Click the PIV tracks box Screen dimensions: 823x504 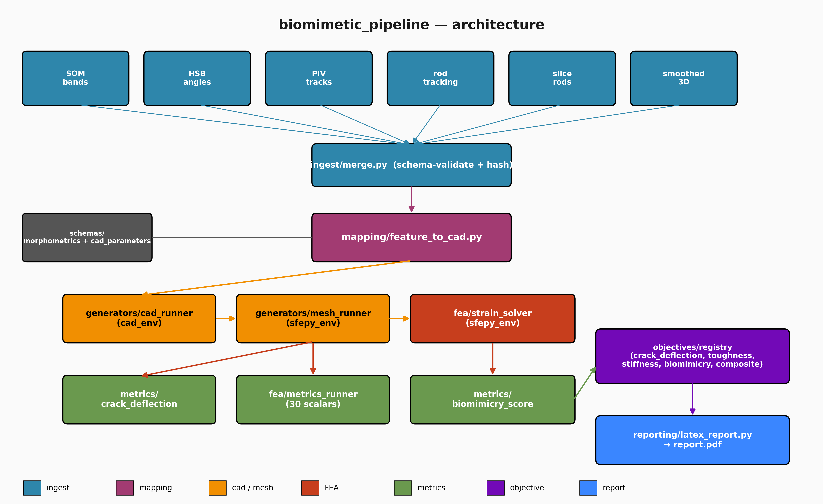click(x=319, y=78)
